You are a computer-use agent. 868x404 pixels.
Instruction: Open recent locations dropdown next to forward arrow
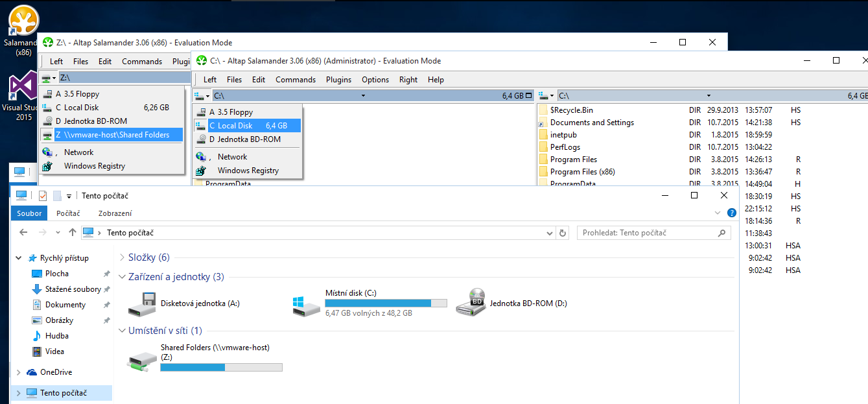[58, 233]
